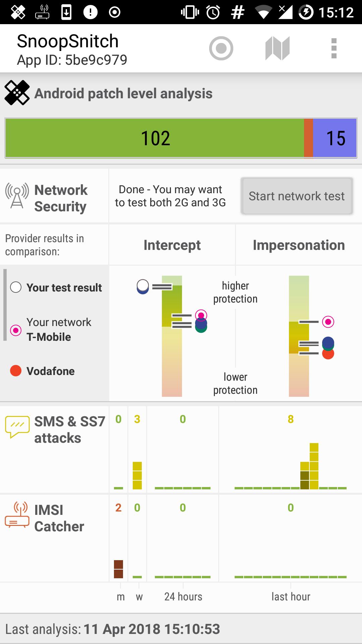Image resolution: width=362 pixels, height=644 pixels.
Task: Open the map icon in toolbar
Action: click(x=277, y=49)
